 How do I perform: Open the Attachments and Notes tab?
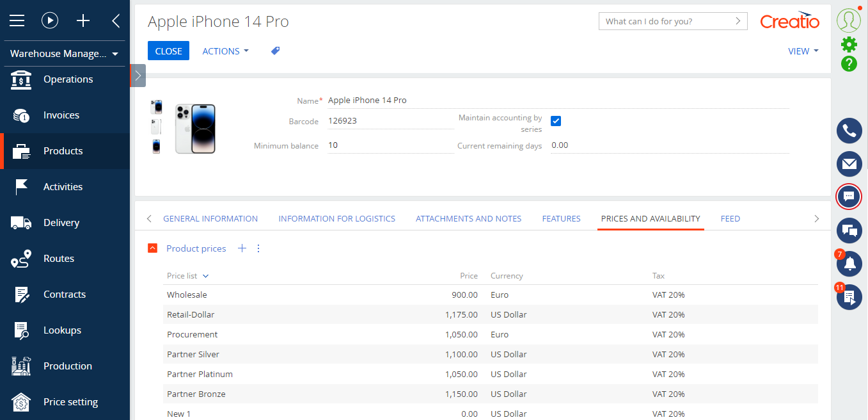click(468, 218)
